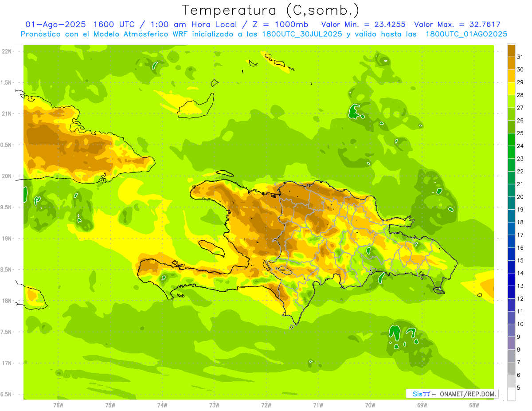Viewport: 532px width, 411px height.
Task: Click the SisPi ONAMET/REP.DOM. logo box
Action: click(452, 394)
